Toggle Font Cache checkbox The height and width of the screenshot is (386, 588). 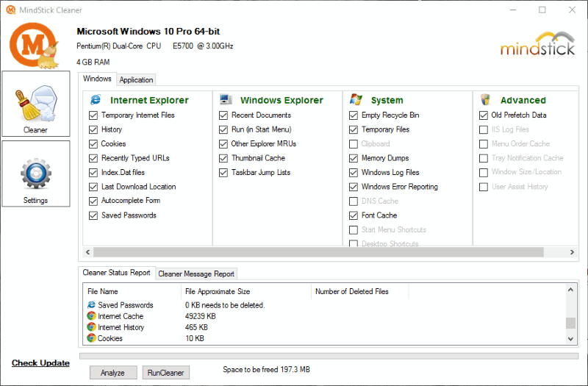[354, 215]
